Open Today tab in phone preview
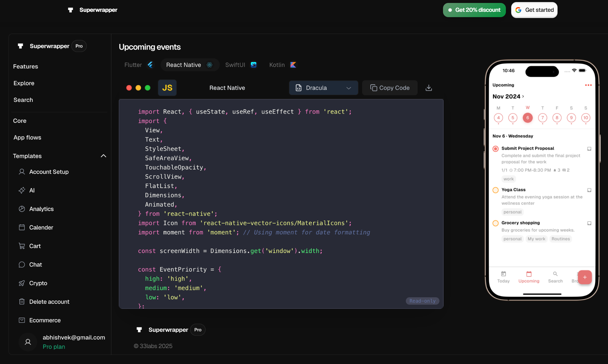The width and height of the screenshot is (608, 364). tap(504, 277)
